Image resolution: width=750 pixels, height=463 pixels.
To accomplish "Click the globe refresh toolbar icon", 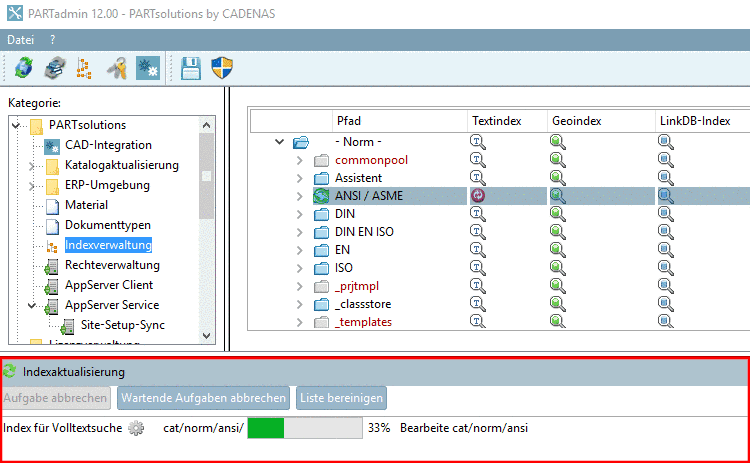I will tap(23, 68).
